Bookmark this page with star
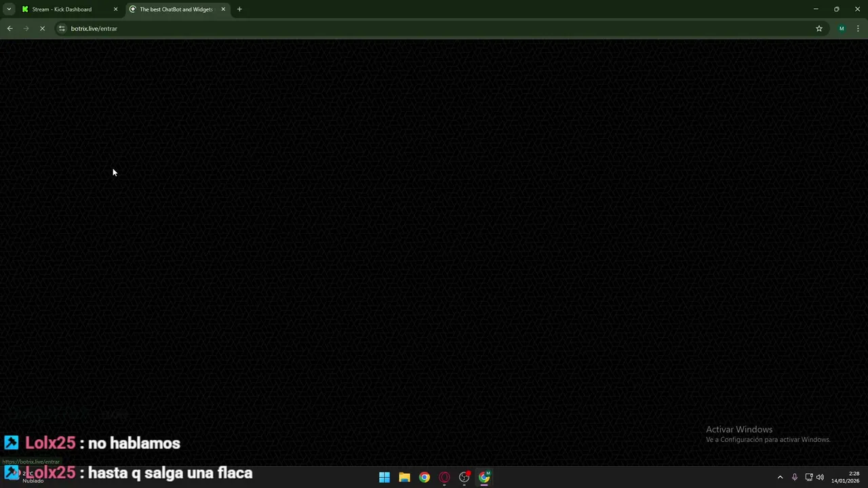 pyautogui.click(x=819, y=28)
